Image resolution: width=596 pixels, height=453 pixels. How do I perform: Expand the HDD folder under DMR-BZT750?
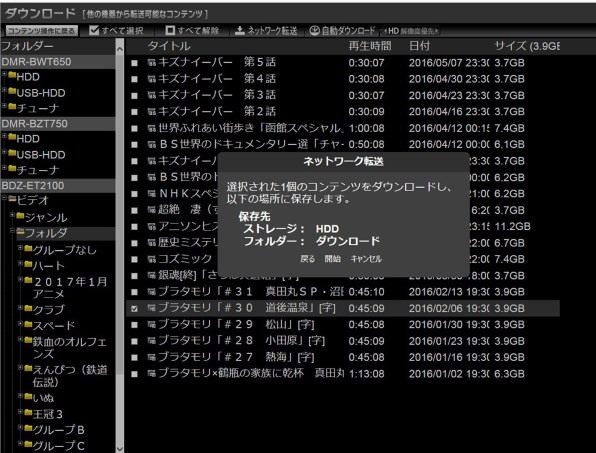[x=4, y=136]
